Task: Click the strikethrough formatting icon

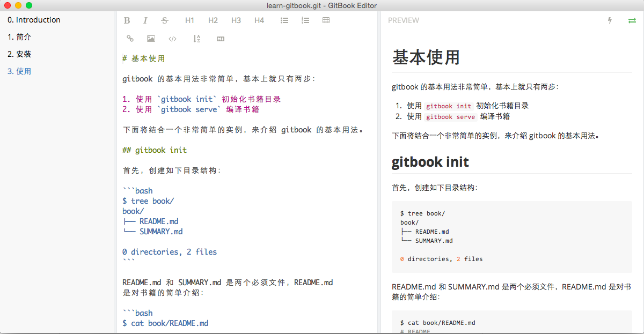Action: [165, 20]
